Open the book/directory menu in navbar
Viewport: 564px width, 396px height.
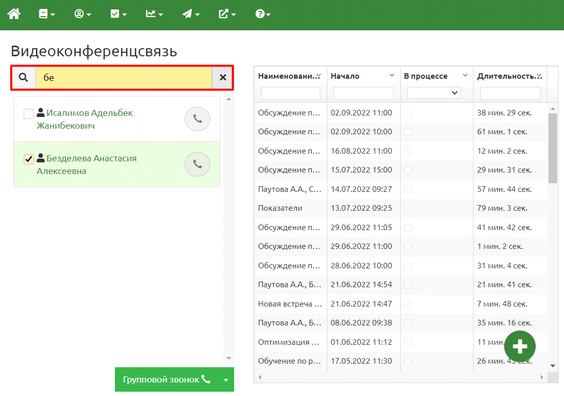(46, 14)
